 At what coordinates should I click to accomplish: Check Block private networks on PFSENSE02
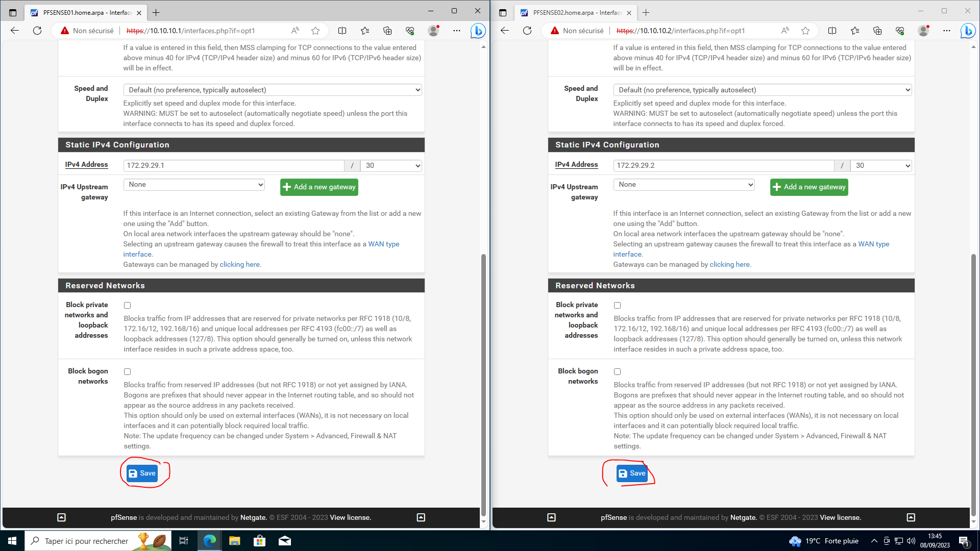617,305
